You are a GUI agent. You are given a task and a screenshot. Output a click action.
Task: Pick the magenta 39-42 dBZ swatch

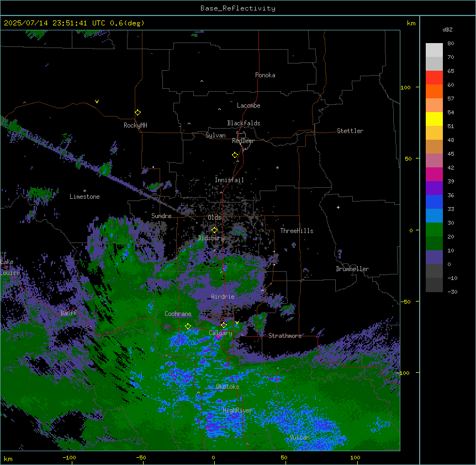434,174
